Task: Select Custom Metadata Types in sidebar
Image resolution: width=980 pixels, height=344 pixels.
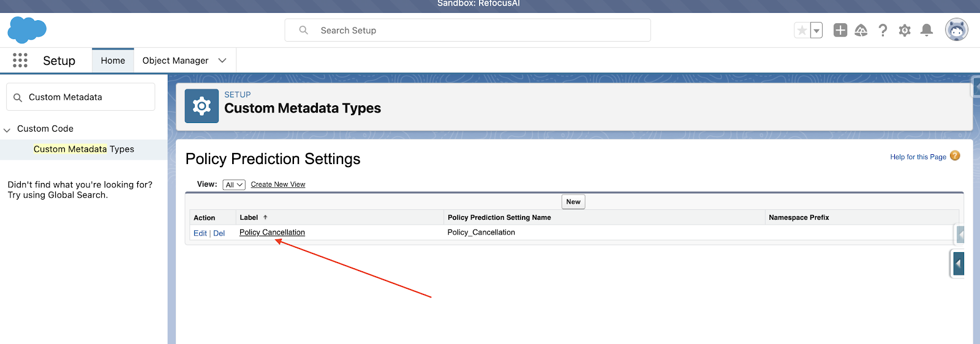Action: pos(84,149)
